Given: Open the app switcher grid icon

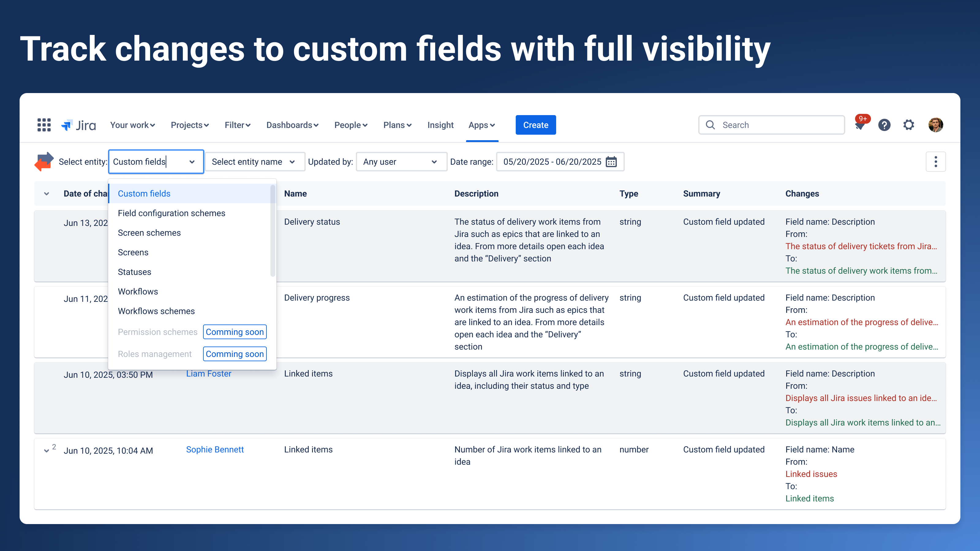Looking at the screenshot, I should tap(44, 125).
